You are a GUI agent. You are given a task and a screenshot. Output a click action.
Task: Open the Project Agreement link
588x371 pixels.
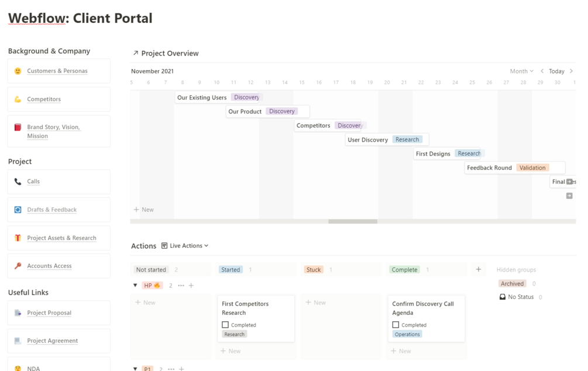53,341
